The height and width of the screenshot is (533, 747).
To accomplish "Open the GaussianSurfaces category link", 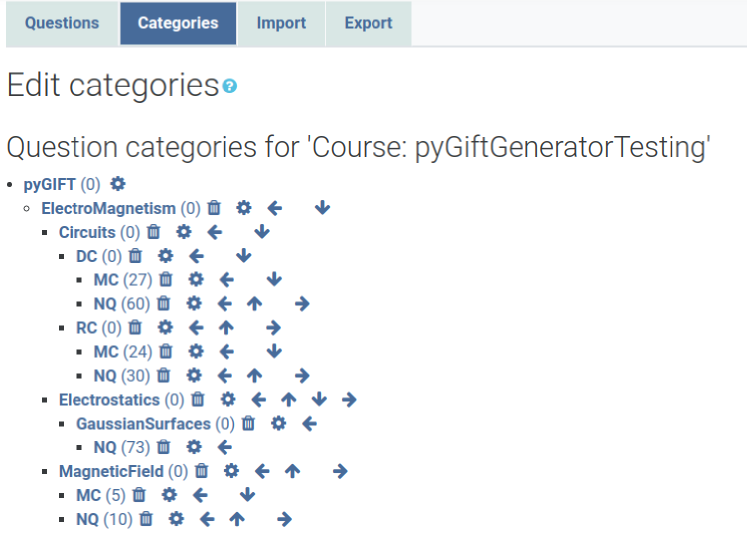I will tap(143, 424).
